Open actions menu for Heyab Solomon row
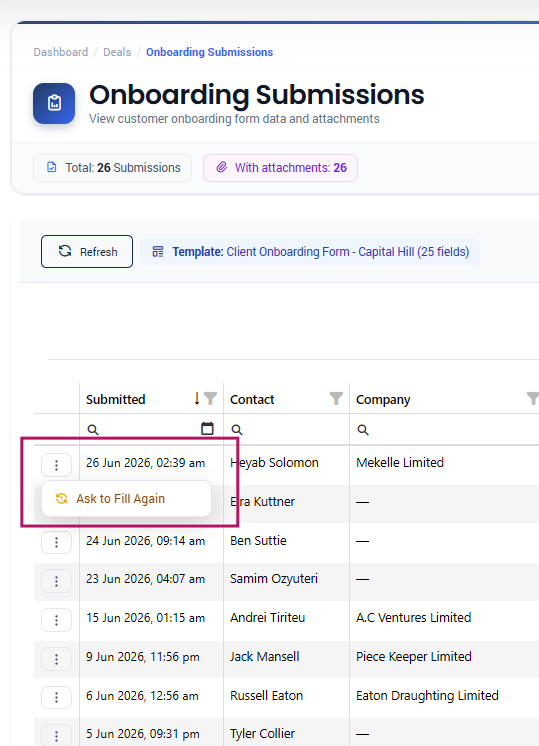Image resolution: width=539 pixels, height=746 pixels. (x=56, y=465)
